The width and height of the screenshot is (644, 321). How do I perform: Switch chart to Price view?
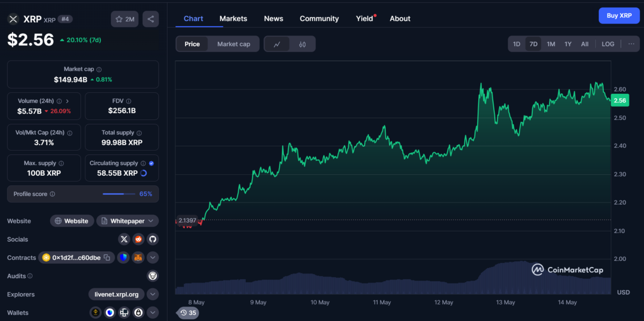click(x=192, y=44)
